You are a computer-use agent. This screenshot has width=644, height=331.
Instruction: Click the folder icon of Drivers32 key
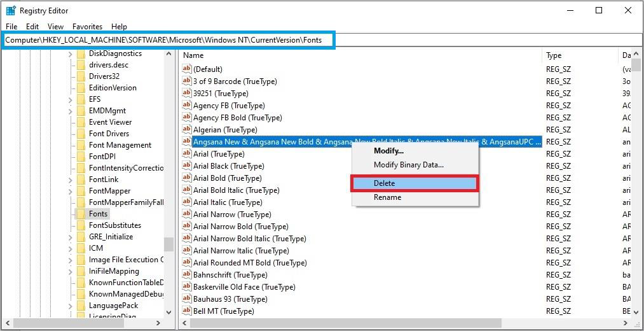point(81,76)
